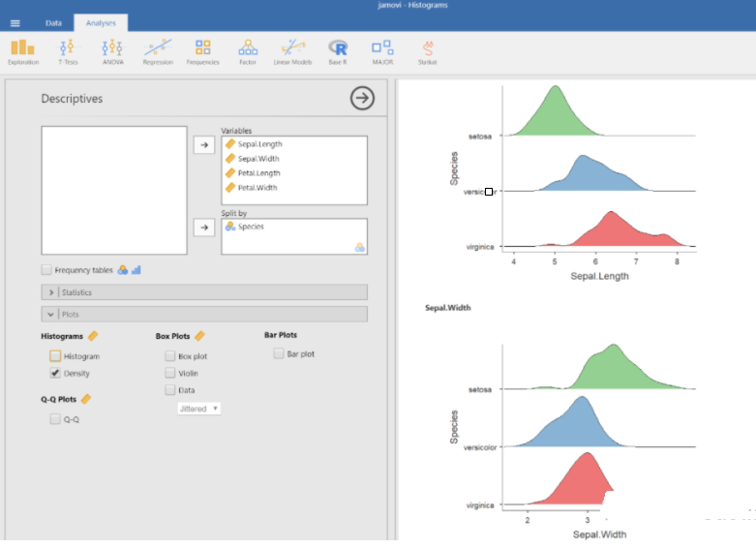Tick the Frequency tables checkbox
The height and width of the screenshot is (549, 756).
(46, 270)
